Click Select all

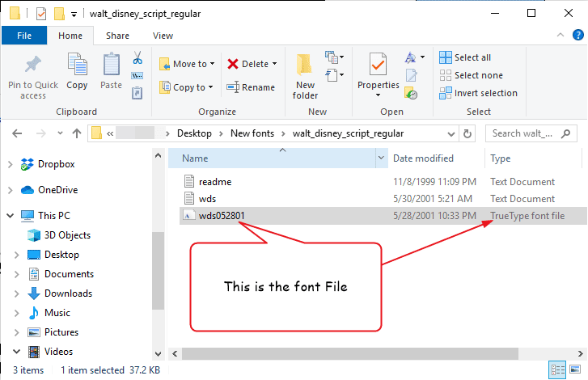click(x=465, y=57)
